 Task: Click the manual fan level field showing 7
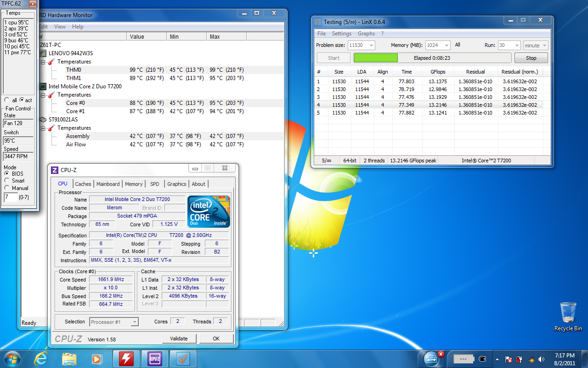(11, 197)
